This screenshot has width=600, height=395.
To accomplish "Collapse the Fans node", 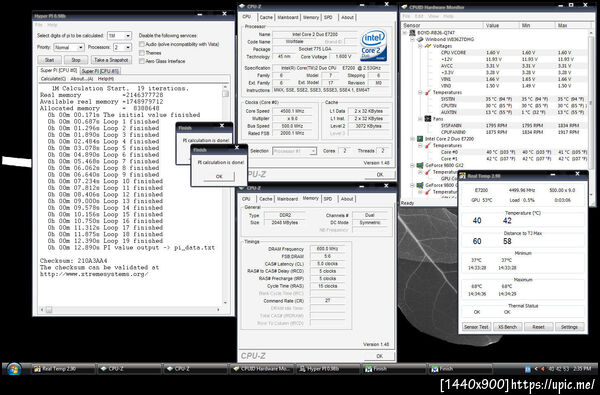I will point(420,119).
